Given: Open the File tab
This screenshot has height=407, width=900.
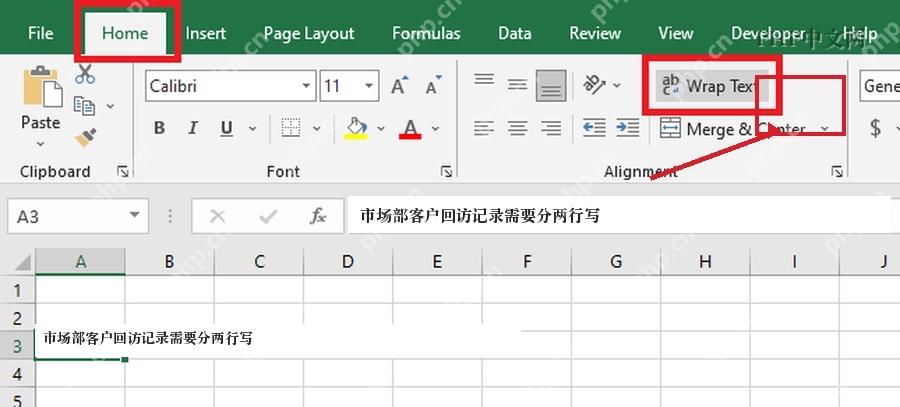Looking at the screenshot, I should 40,33.
